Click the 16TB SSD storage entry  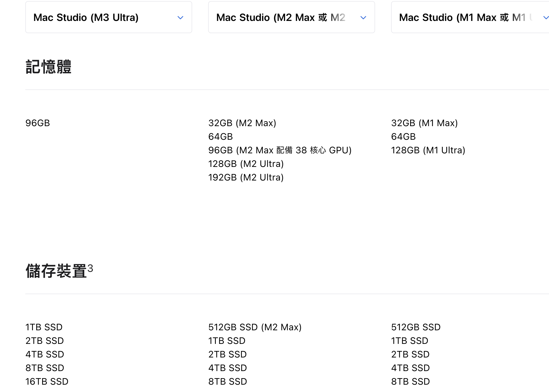[47, 381]
